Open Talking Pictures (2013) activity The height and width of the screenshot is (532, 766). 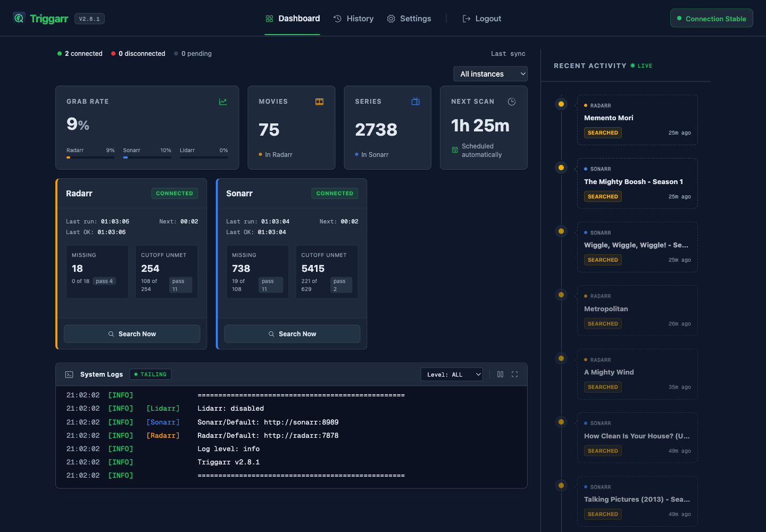pyautogui.click(x=637, y=501)
